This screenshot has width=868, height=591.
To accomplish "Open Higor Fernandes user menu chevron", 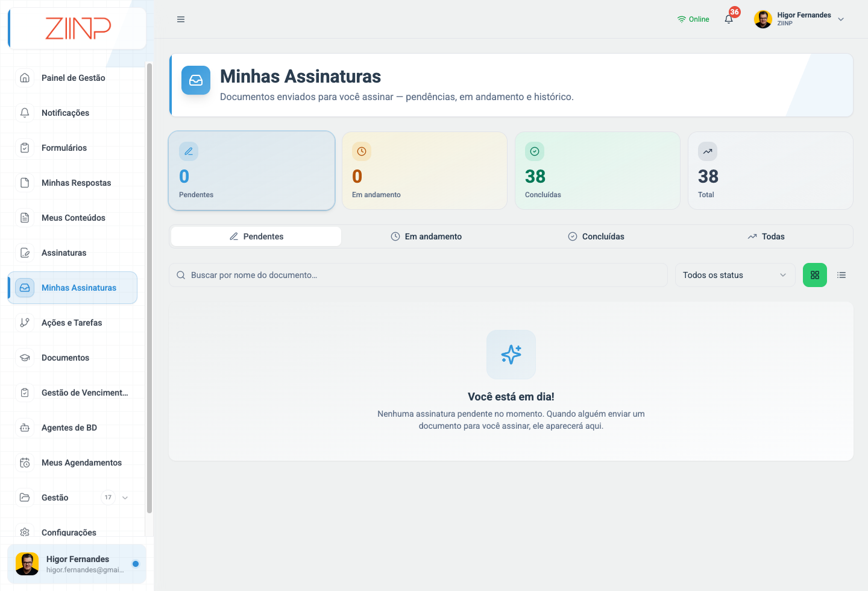I will (x=841, y=19).
